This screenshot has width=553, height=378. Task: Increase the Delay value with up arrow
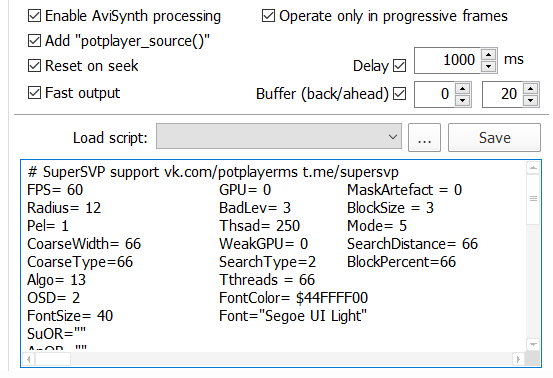(x=488, y=55)
